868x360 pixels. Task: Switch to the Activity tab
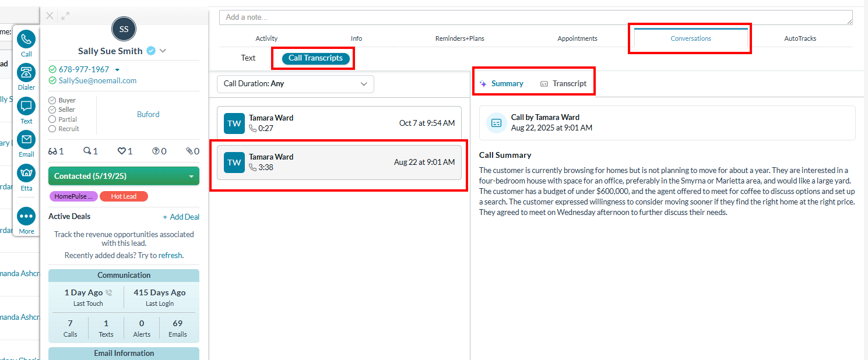(266, 38)
